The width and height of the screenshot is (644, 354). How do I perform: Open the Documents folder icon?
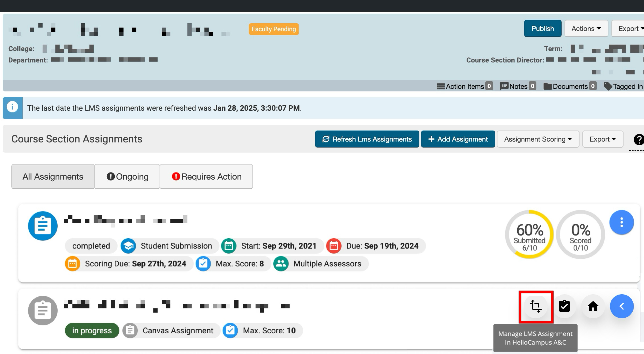(548, 86)
